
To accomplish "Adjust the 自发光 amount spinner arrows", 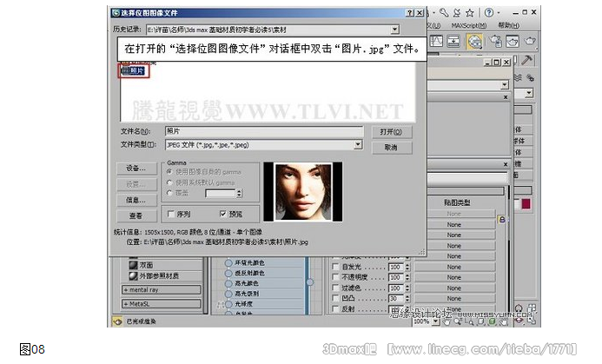I will pos(407,267).
